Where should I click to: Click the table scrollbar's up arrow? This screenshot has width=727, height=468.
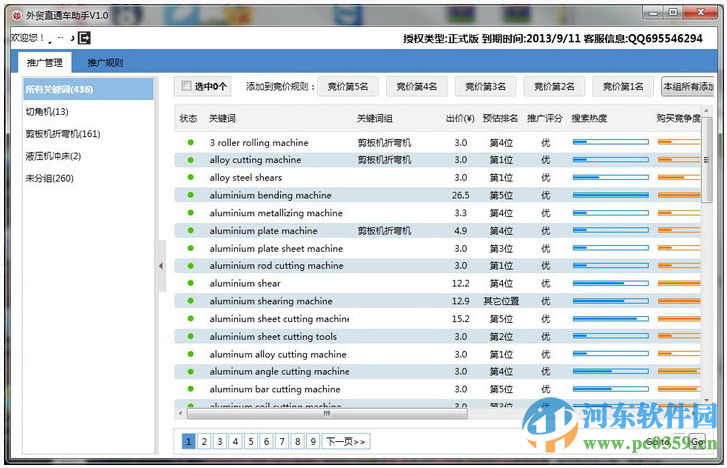point(706,111)
